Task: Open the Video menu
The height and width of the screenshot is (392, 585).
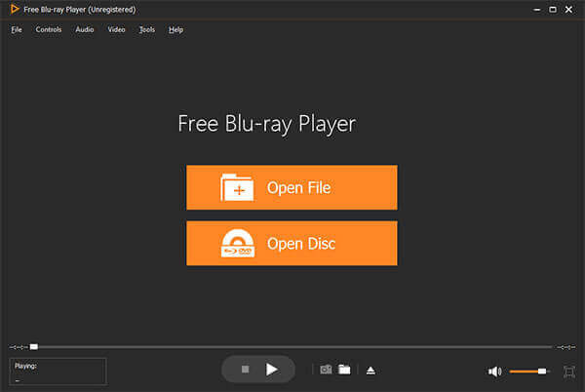Action: pyautogui.click(x=116, y=29)
